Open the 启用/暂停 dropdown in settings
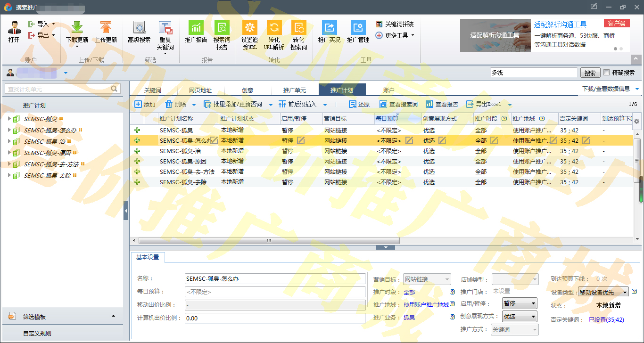The width and height of the screenshot is (644, 343). [x=520, y=304]
